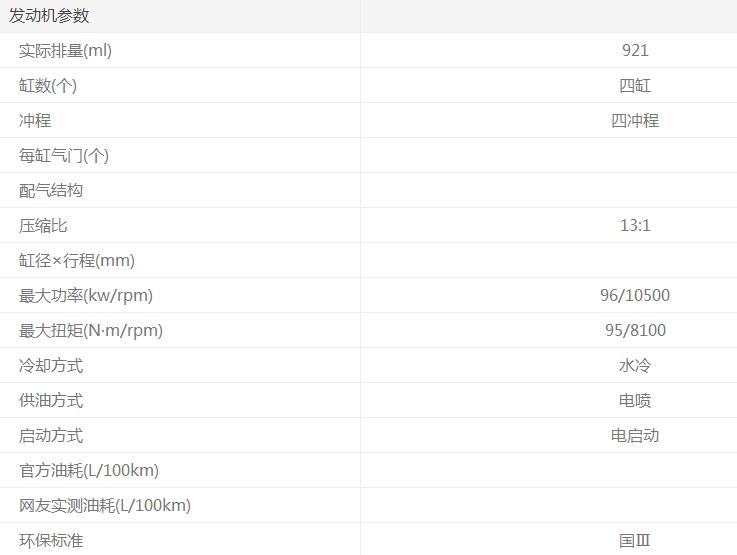This screenshot has width=737, height=555.
Task: Select the 网友实测油耗(L/100km) row label
Action: click(x=105, y=505)
